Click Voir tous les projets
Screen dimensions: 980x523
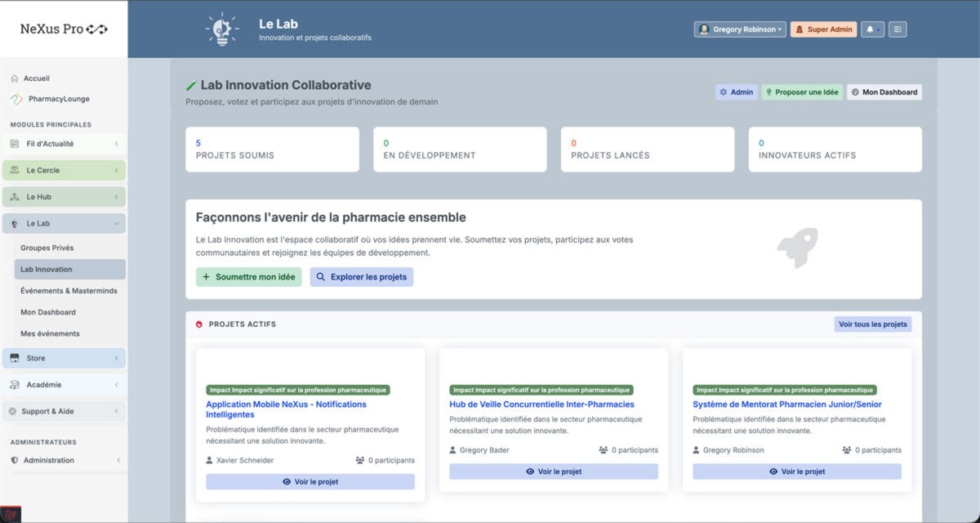872,324
